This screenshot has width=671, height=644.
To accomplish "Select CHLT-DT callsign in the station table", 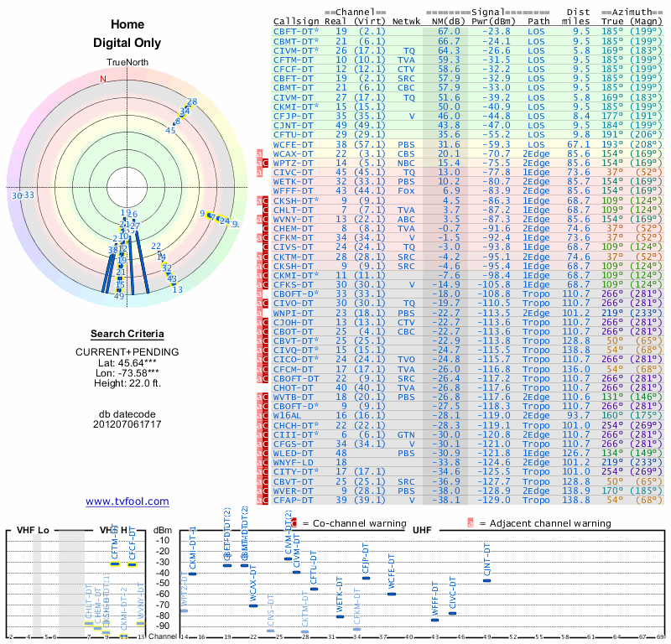I will coord(293,210).
